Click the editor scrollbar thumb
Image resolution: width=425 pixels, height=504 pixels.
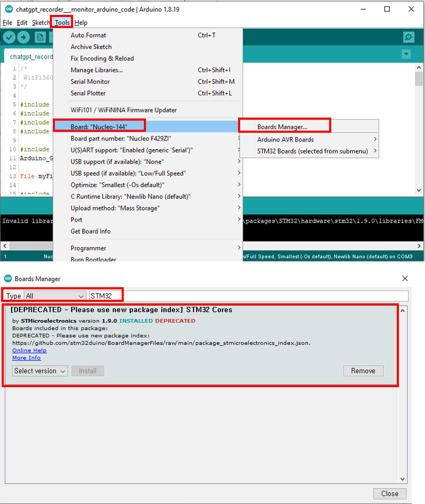419,79
